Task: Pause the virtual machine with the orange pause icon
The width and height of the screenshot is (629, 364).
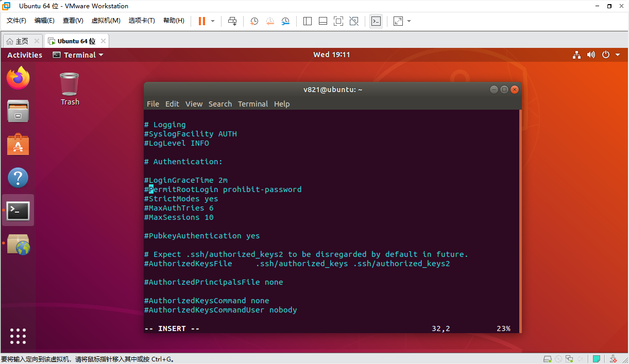Action: coord(201,21)
